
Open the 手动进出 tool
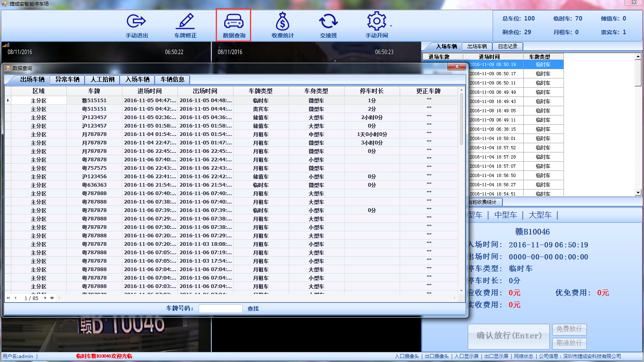click(136, 24)
